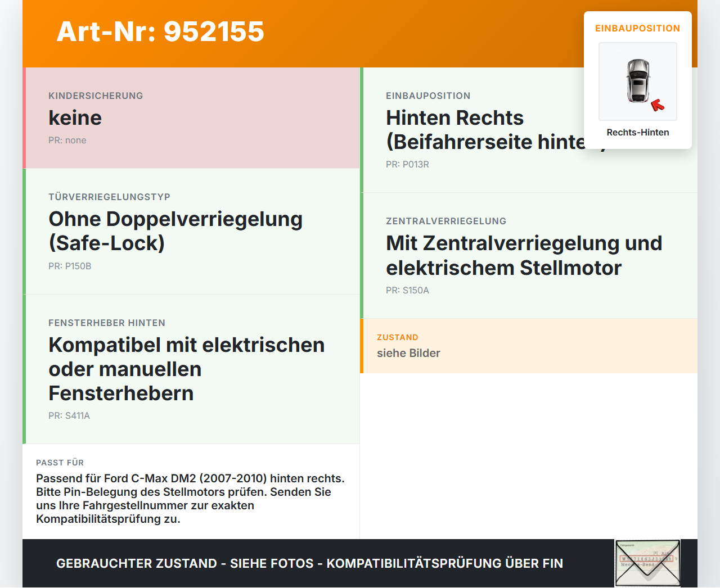Click the 'PR: P150B' code
The width and height of the screenshot is (720, 588).
[x=70, y=266]
